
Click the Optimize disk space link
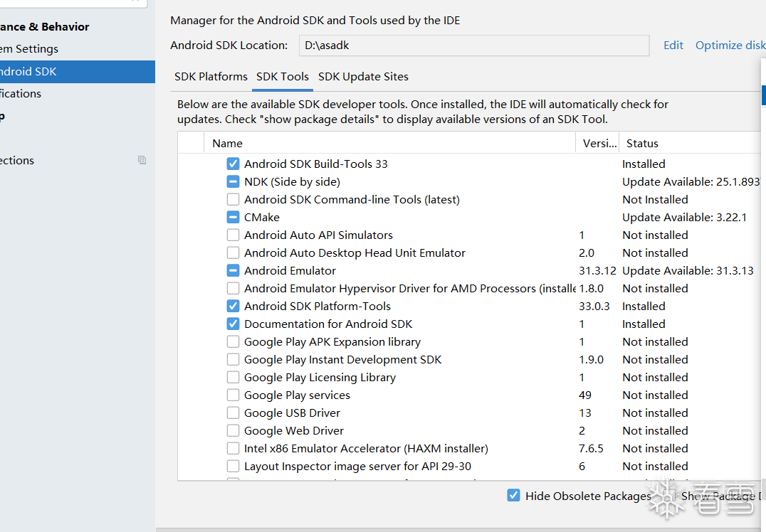(x=730, y=46)
